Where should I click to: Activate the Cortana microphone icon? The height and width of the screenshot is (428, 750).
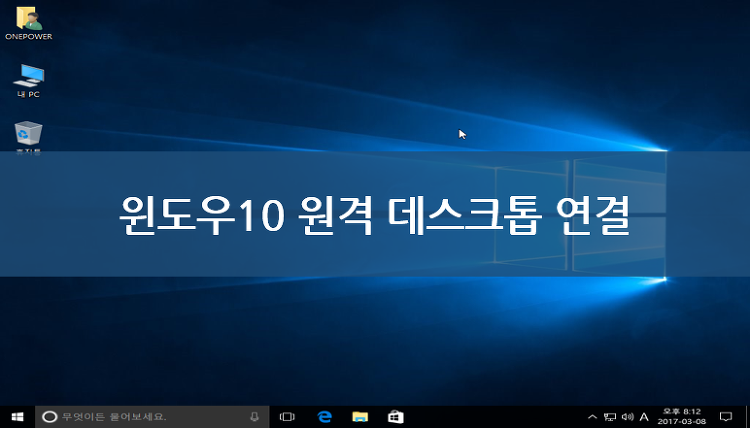pyautogui.click(x=254, y=417)
